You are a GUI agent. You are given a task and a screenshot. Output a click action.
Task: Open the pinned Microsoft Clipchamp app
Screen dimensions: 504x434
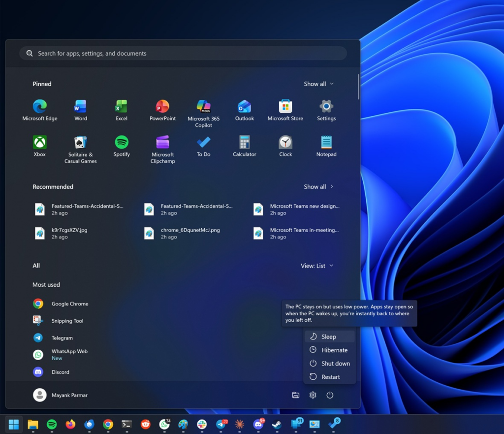coord(162,150)
